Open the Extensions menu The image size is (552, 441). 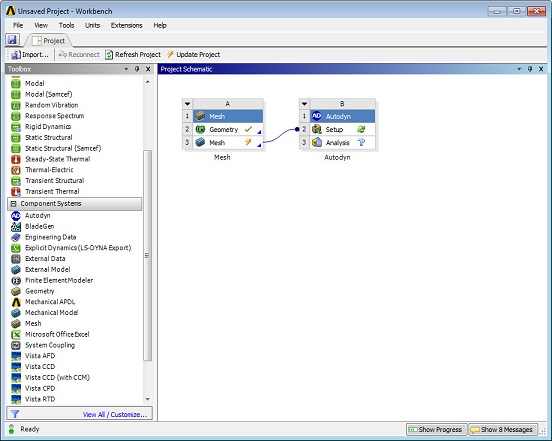tap(126, 25)
